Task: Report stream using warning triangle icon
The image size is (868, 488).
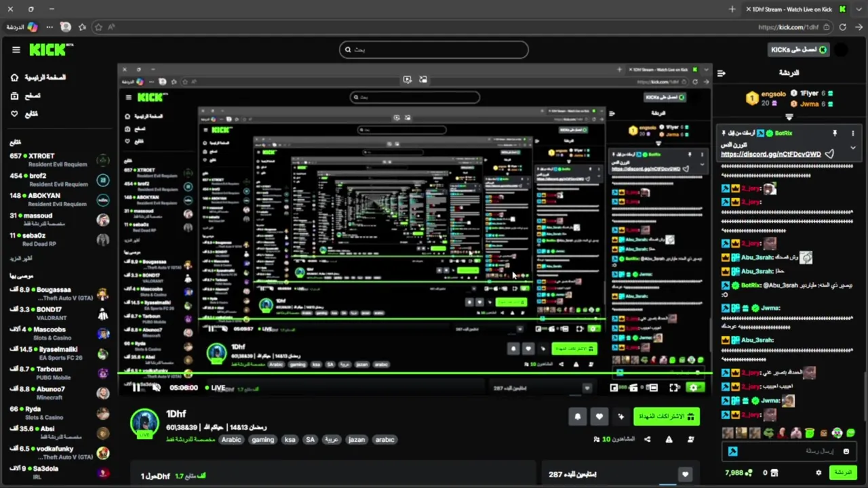Action: (x=669, y=439)
